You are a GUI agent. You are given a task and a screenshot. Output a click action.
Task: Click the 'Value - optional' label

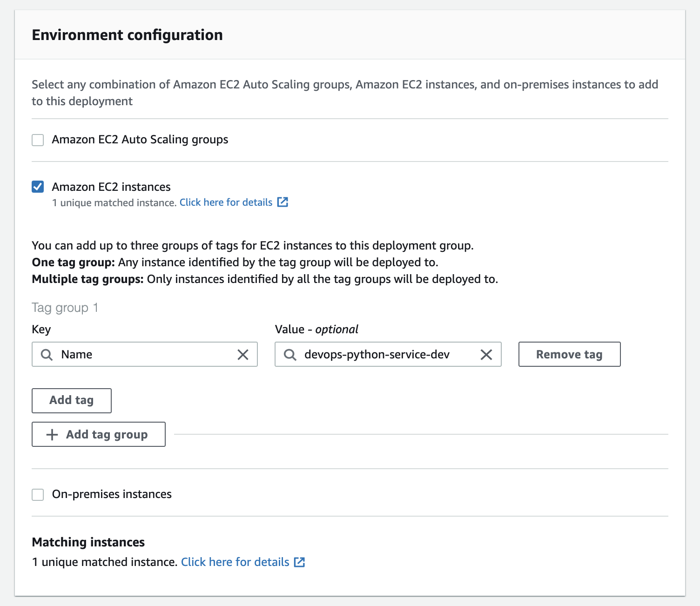click(x=316, y=329)
